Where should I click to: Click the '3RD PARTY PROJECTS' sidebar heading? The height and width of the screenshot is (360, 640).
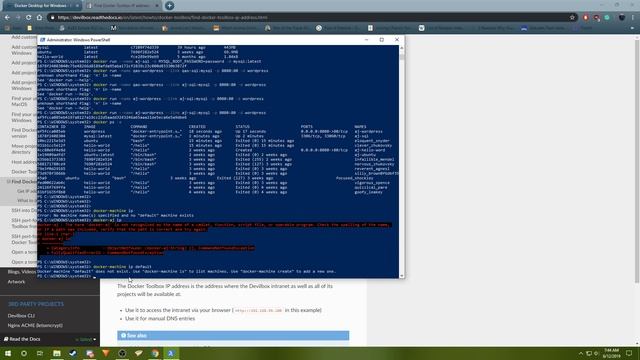36,304
